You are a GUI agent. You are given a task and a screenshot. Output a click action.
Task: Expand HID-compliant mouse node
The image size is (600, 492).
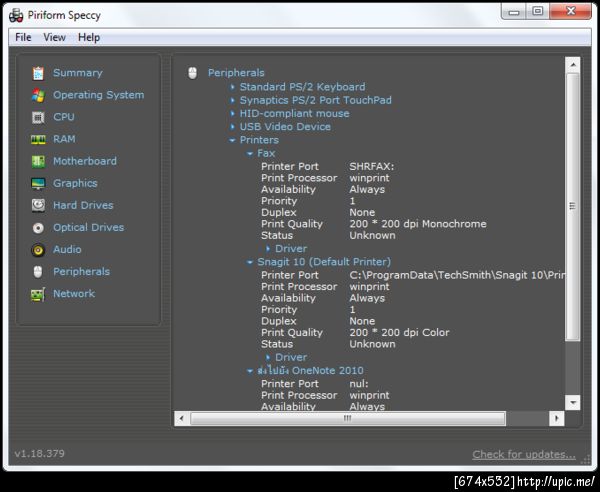tap(232, 114)
